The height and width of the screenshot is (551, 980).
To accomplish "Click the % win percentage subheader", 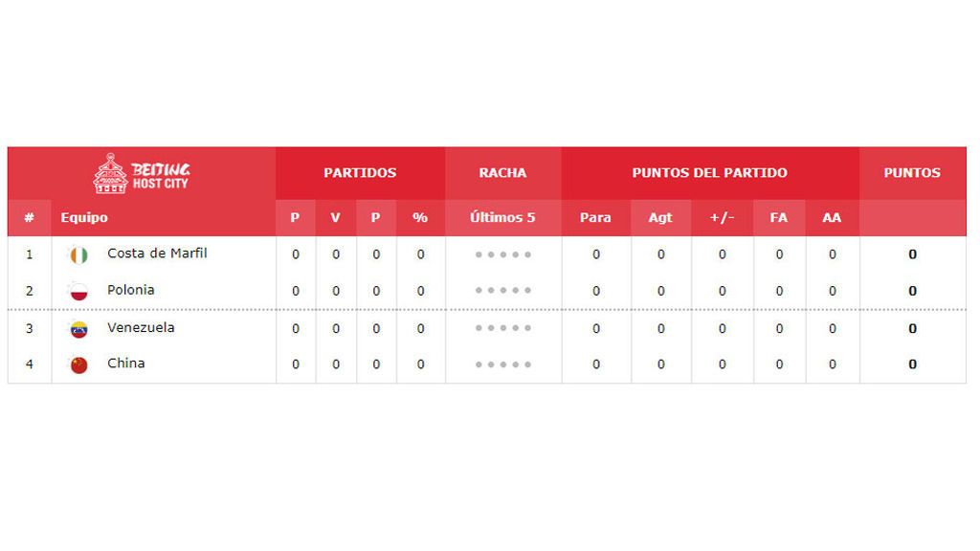I will pyautogui.click(x=420, y=217).
